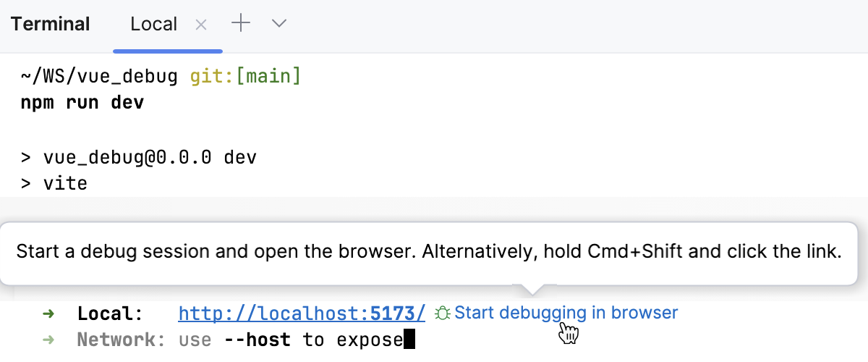868x362 pixels.
Task: Close the Local terminal tab
Action: pos(201,25)
